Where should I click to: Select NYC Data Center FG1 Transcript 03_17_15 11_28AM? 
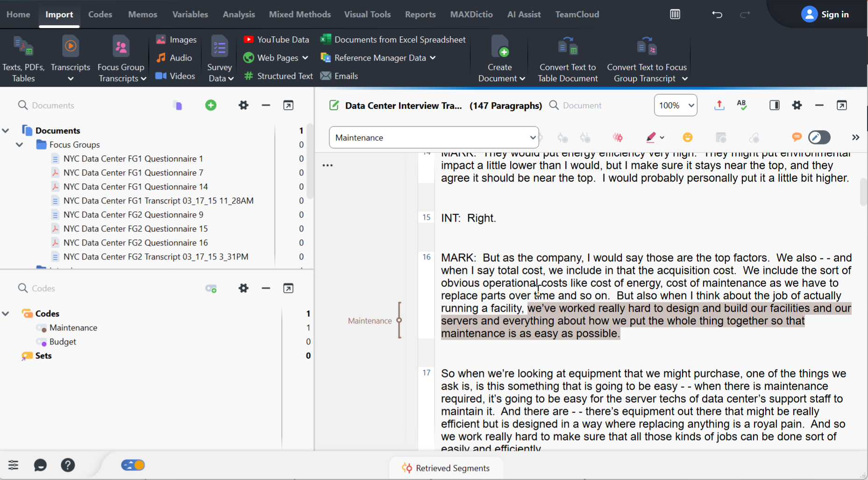[x=158, y=201]
